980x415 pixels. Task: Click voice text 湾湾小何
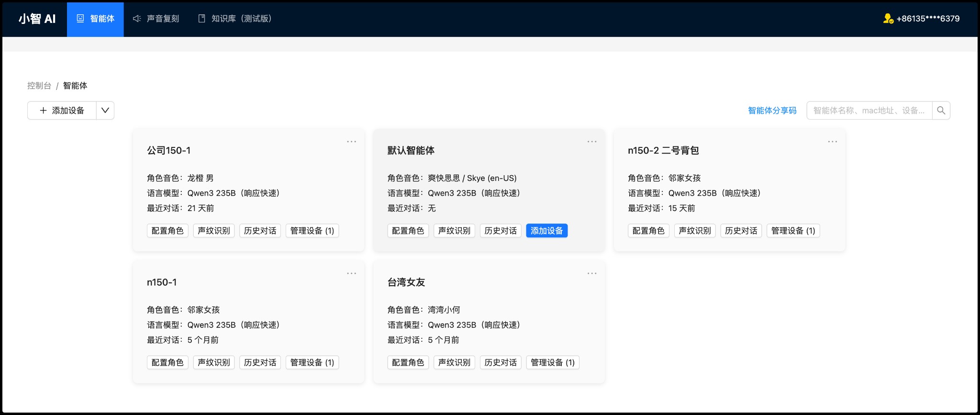tap(444, 310)
